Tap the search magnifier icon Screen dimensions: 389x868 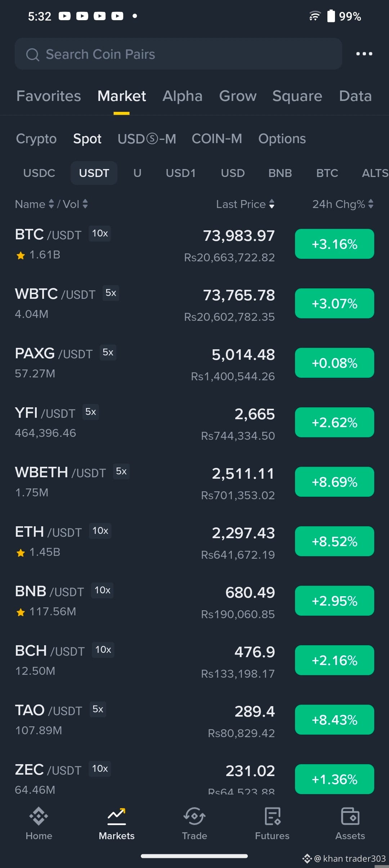[32, 54]
